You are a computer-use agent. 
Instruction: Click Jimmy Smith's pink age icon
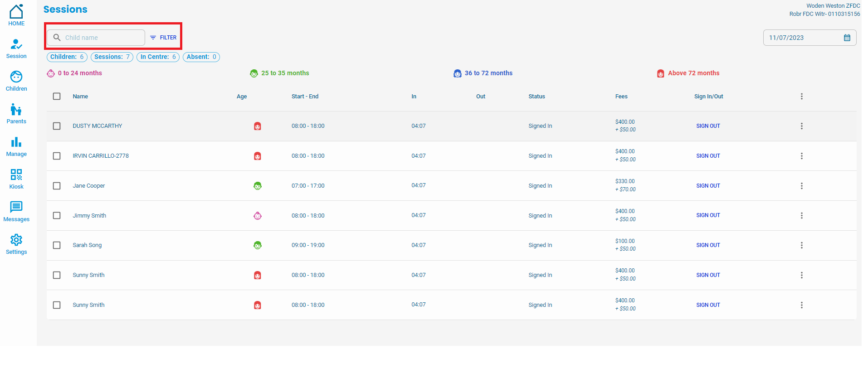pyautogui.click(x=258, y=216)
